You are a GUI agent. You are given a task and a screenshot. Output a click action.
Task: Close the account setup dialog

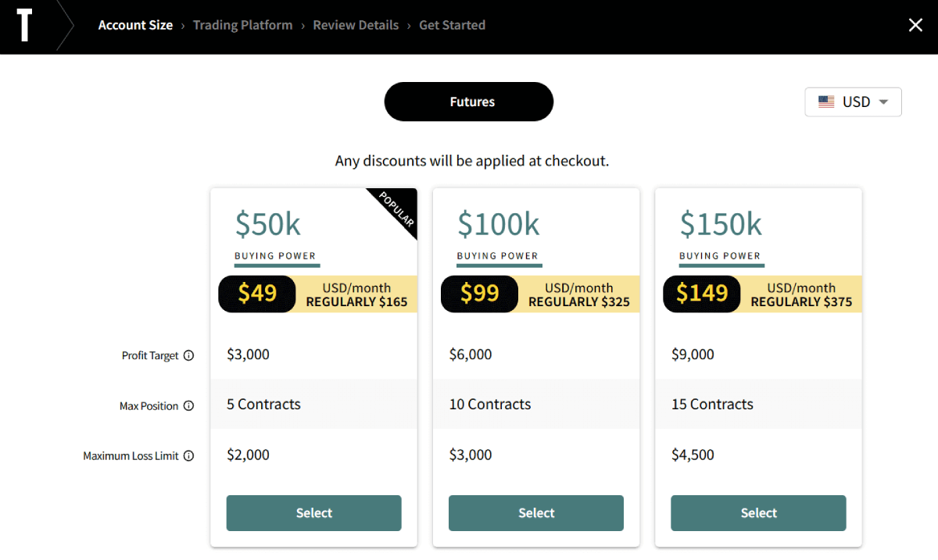pos(916,25)
